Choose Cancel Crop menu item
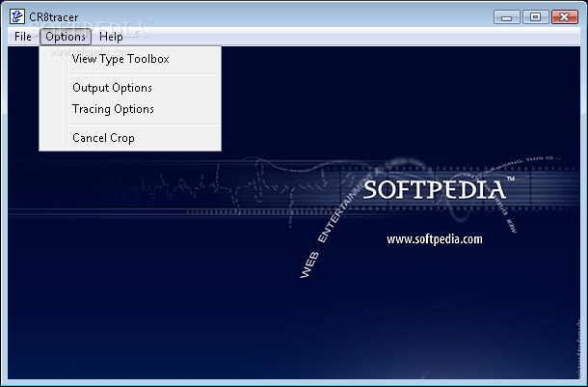Screen dimensions: 588x387 pyautogui.click(x=130, y=138)
